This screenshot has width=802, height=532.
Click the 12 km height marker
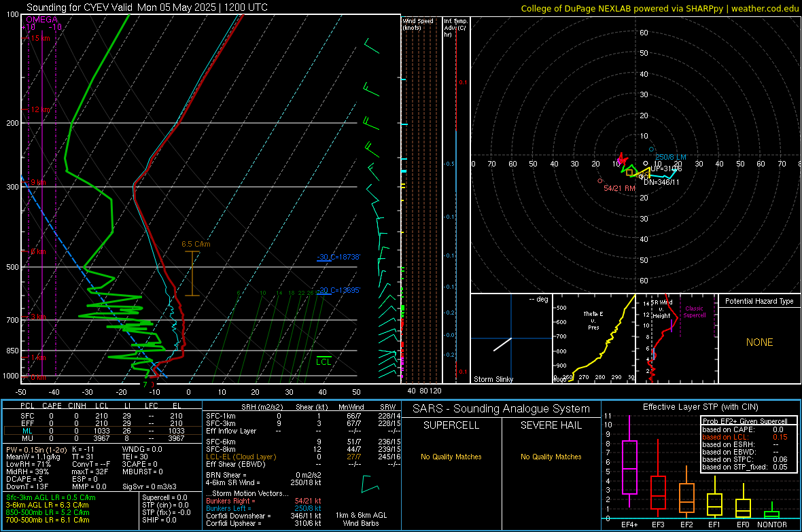(40, 109)
